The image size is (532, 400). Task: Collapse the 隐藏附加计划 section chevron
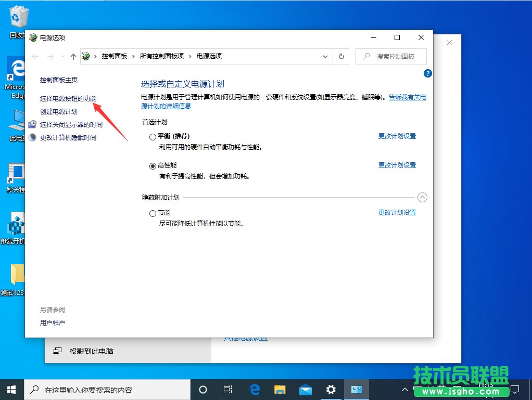coord(422,197)
